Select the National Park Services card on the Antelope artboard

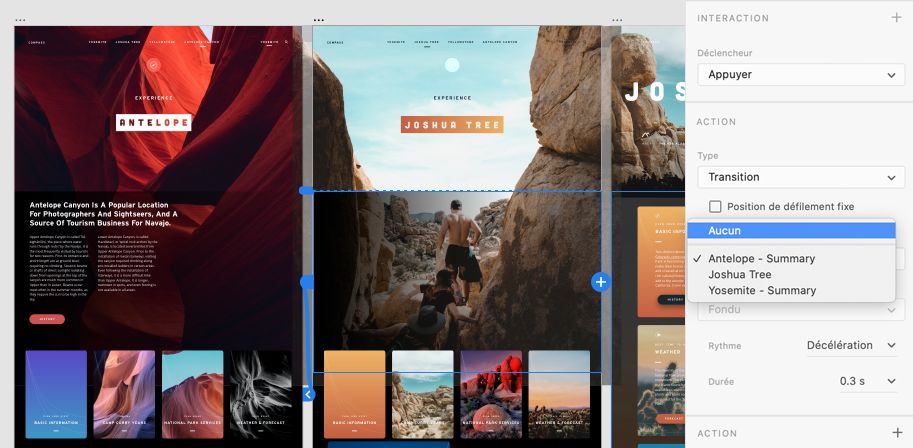click(x=193, y=394)
